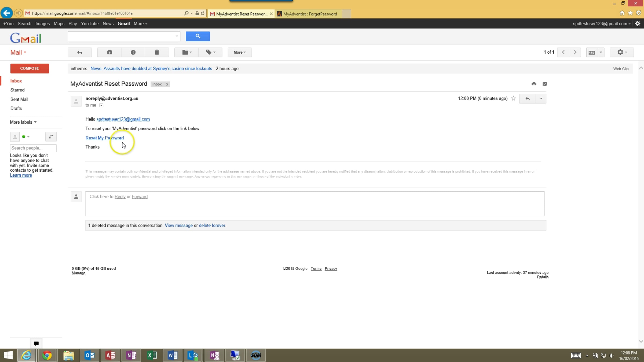Focus the Gmail search box
644x362 pixels.
(121, 36)
